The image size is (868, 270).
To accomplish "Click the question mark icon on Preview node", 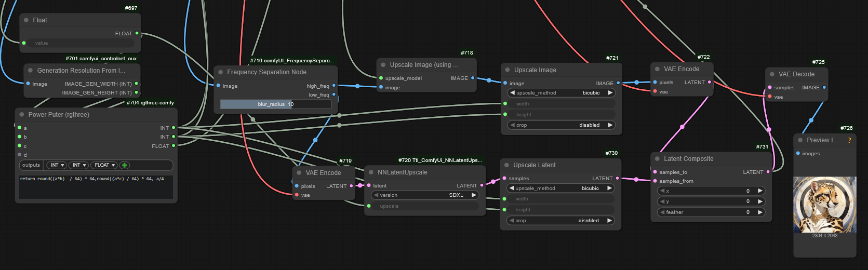I will click(849, 140).
